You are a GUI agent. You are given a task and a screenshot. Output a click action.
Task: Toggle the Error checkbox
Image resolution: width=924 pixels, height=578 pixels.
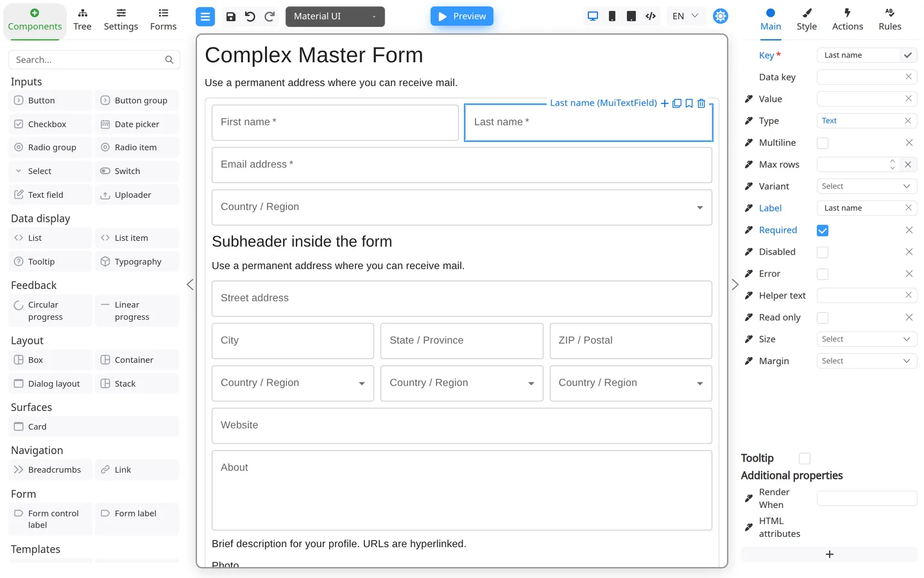click(x=823, y=274)
